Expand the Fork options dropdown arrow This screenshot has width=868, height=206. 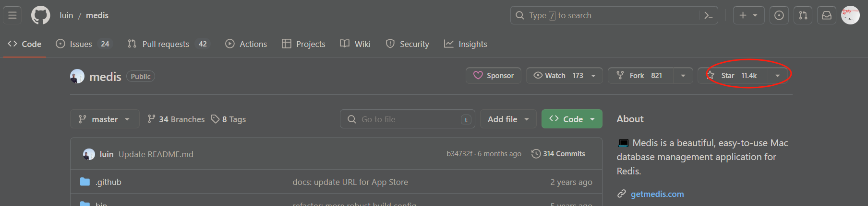point(683,76)
